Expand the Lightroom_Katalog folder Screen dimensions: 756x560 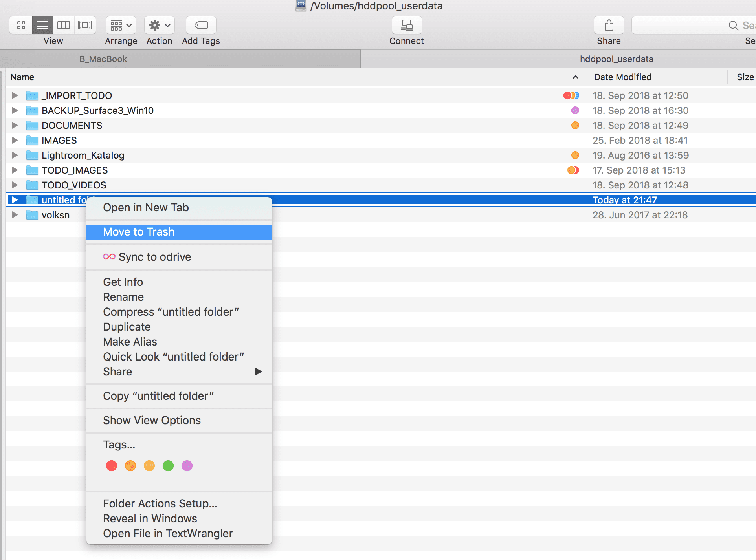click(15, 155)
